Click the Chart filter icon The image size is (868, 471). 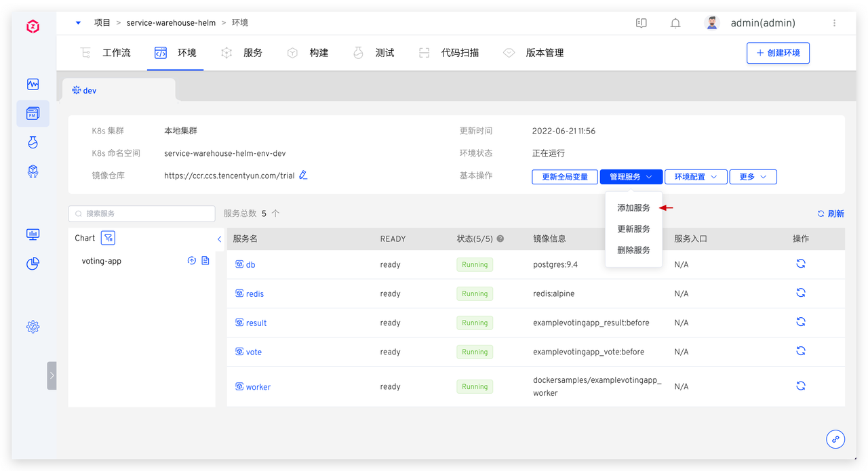(108, 238)
